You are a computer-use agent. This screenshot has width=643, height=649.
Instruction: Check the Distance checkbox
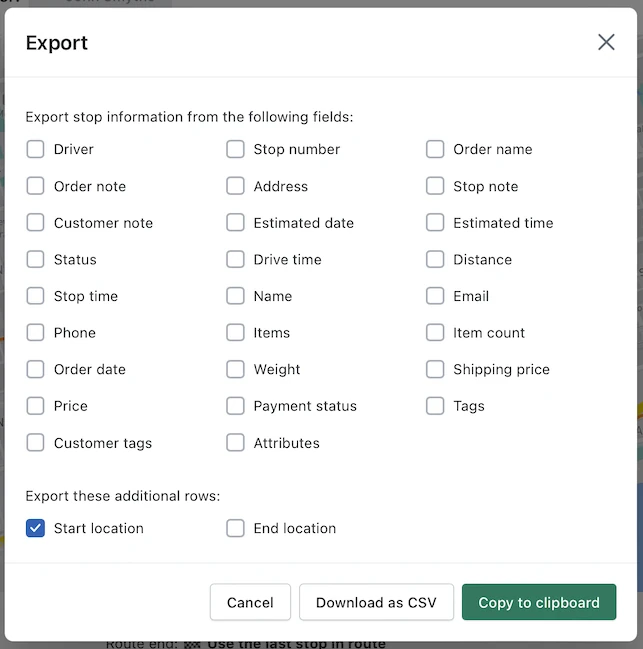pyautogui.click(x=435, y=260)
